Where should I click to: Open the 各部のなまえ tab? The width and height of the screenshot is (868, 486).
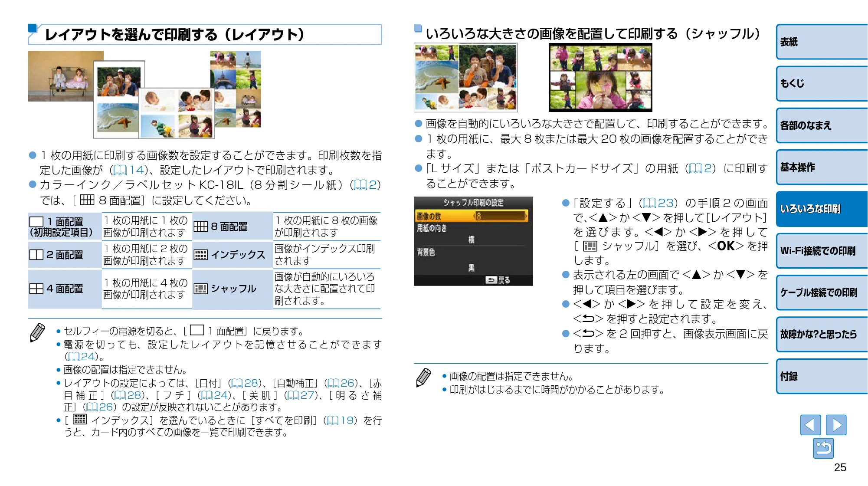pos(822,125)
